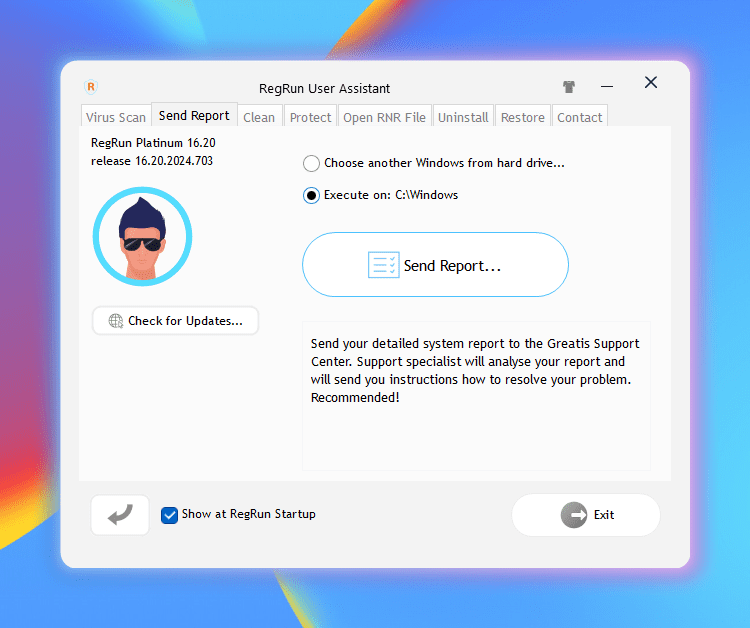Toggle 'Show at RegRun Startup' checkbox
The height and width of the screenshot is (628, 750).
169,515
